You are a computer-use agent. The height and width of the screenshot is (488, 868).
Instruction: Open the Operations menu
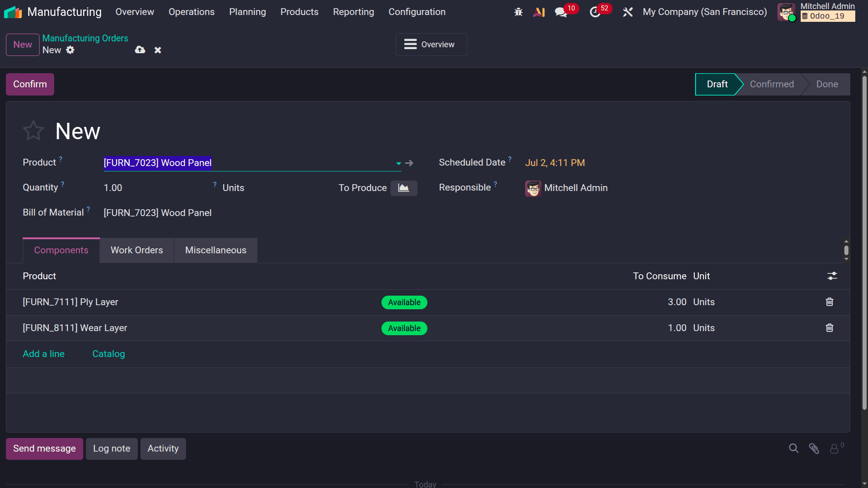tap(191, 12)
